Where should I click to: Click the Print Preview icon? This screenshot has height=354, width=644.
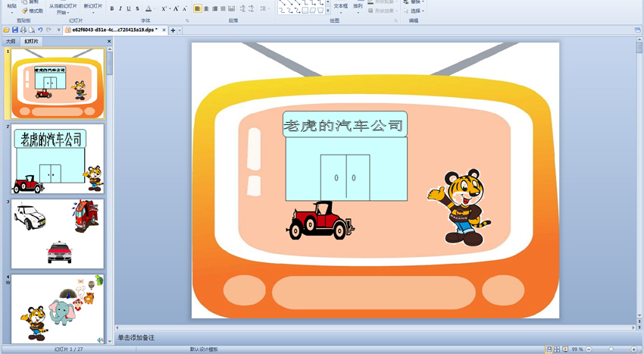tap(32, 30)
